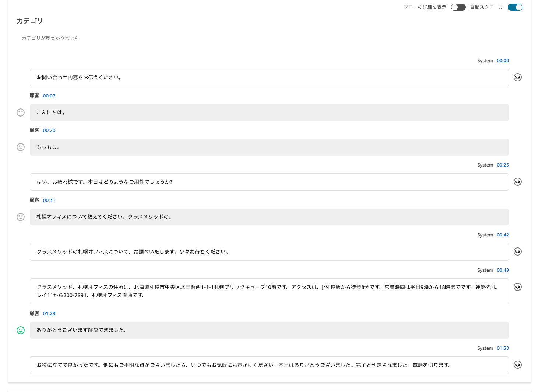This screenshot has height=392, width=539.
Task: Click the N/A icon beside the final system message
Action: [x=517, y=364]
